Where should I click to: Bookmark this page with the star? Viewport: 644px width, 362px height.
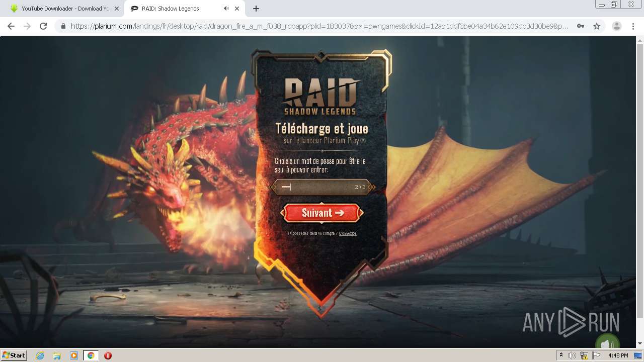tap(597, 26)
